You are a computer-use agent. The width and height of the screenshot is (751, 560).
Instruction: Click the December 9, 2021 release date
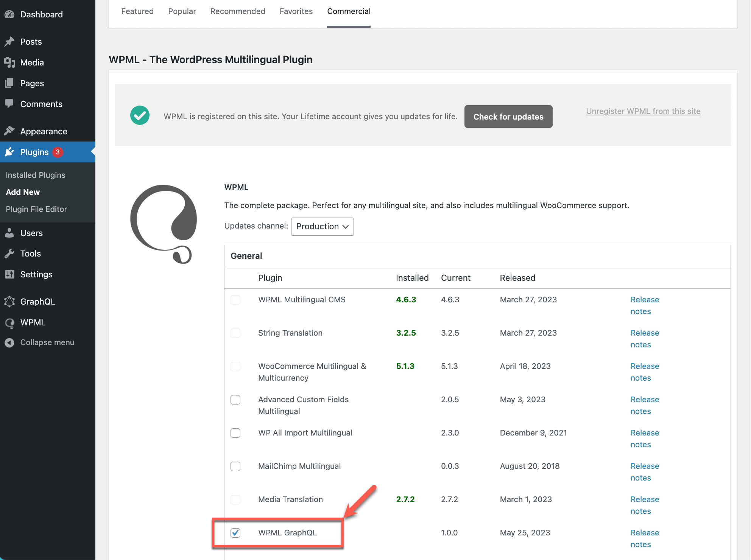533,433
